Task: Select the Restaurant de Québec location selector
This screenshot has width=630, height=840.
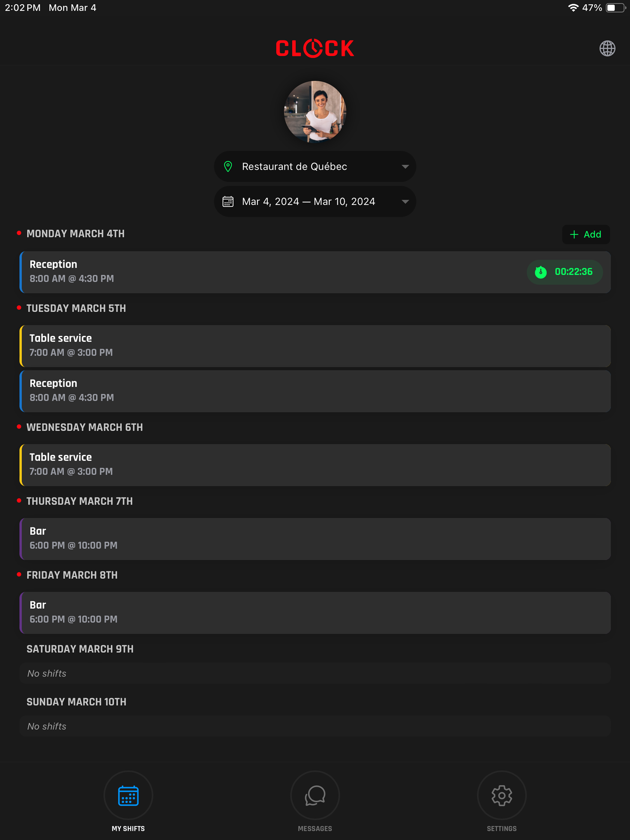Action: 315,166
